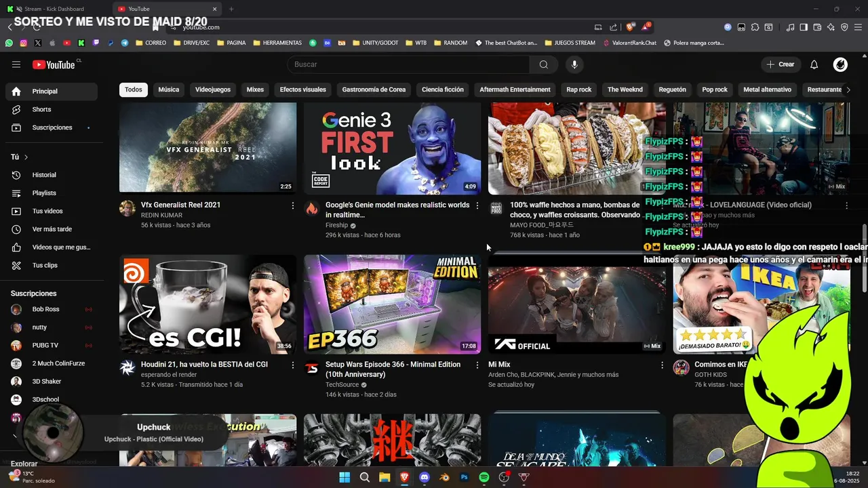This screenshot has width=868, height=488.
Task: Select the Reguetón filter chip
Action: point(673,89)
